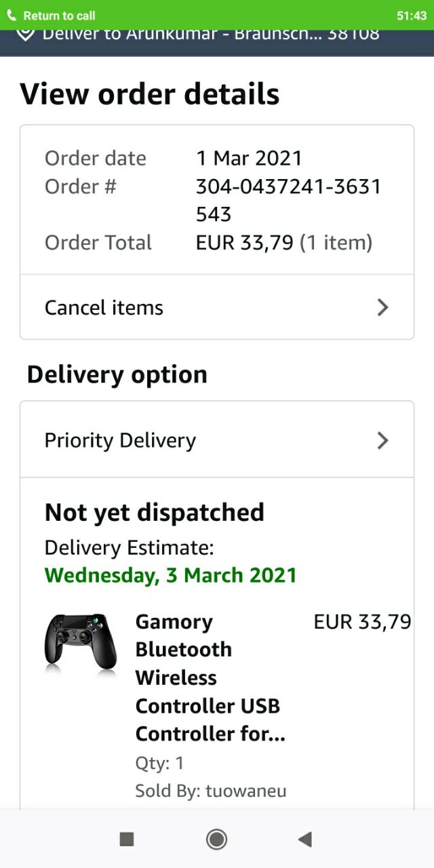Tap the Not yet dispatched status heading
The height and width of the screenshot is (868, 434).
[x=155, y=512]
